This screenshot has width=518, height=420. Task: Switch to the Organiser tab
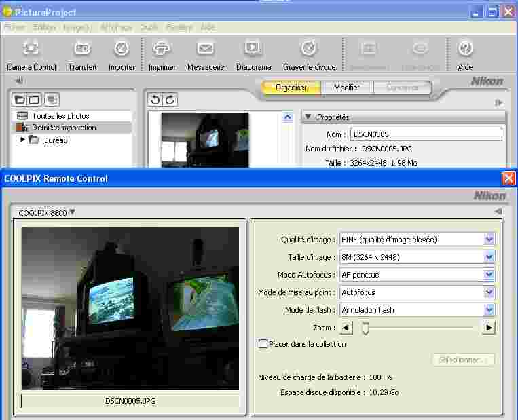(x=291, y=88)
